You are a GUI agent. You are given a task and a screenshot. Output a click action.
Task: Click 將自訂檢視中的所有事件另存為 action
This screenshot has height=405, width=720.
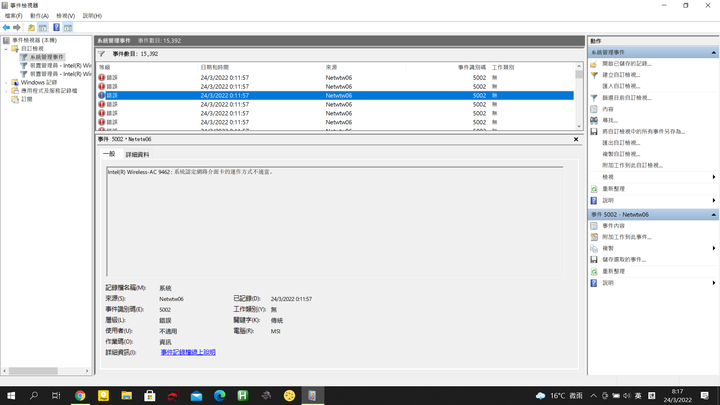point(643,132)
